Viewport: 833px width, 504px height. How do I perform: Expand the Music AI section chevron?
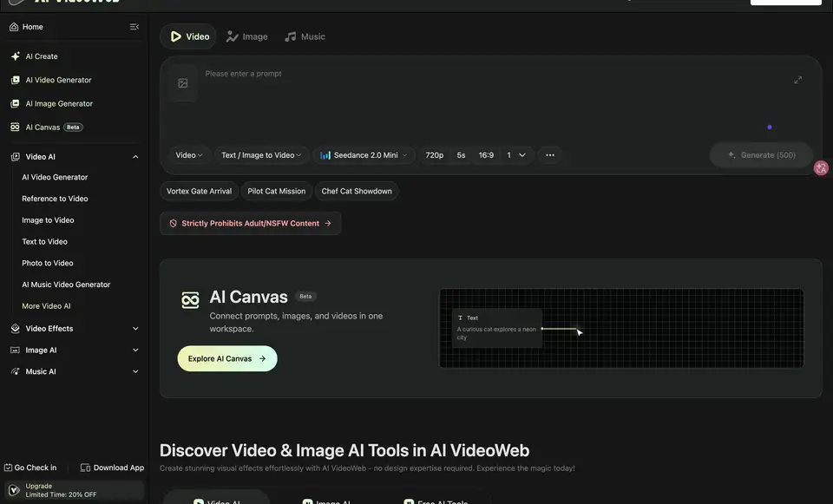tap(135, 371)
